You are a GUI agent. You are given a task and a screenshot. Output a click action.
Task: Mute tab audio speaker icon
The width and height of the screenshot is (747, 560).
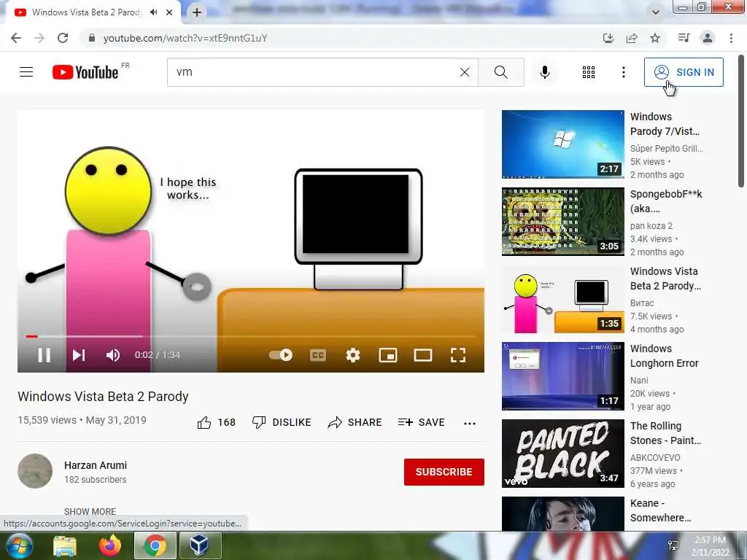tap(153, 12)
